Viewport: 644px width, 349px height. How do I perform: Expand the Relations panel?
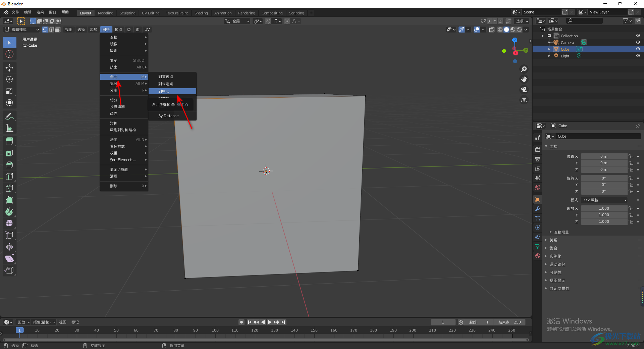point(553,240)
